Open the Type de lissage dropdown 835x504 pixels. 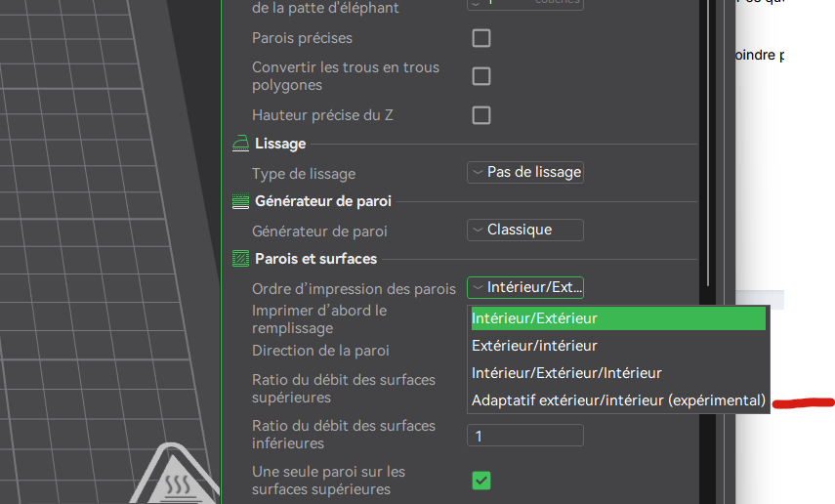[525, 173]
